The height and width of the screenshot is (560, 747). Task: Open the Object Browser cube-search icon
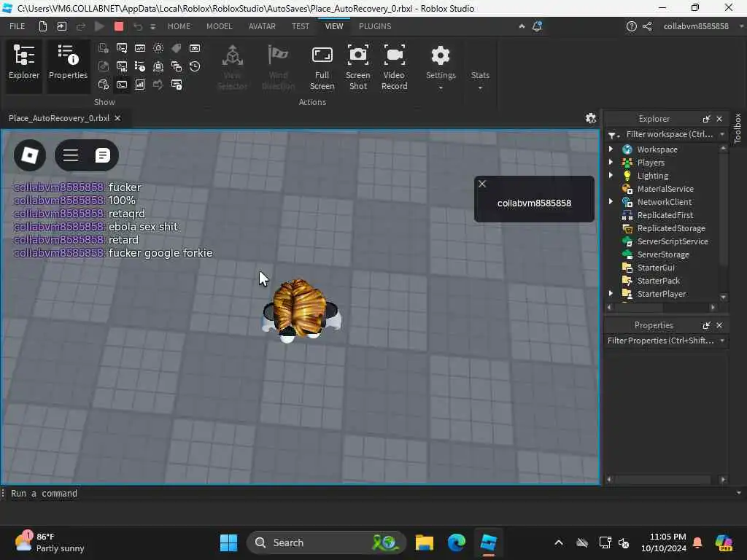click(x=104, y=85)
